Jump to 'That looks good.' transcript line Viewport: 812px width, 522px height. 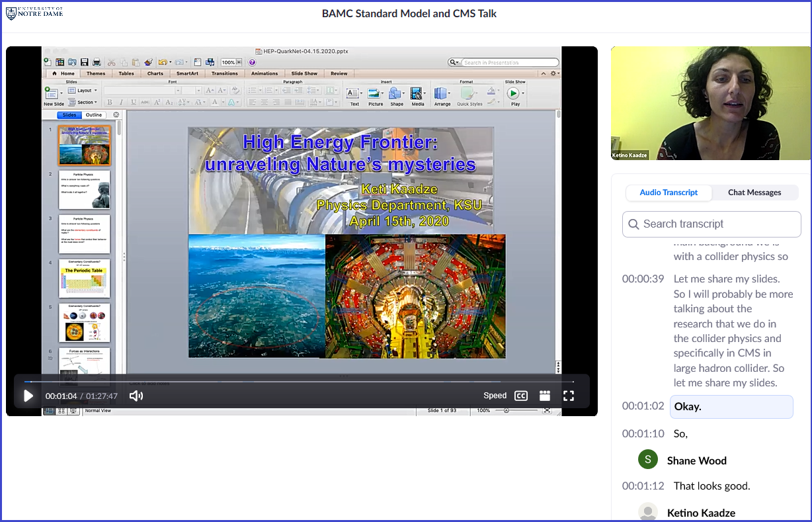coord(712,486)
